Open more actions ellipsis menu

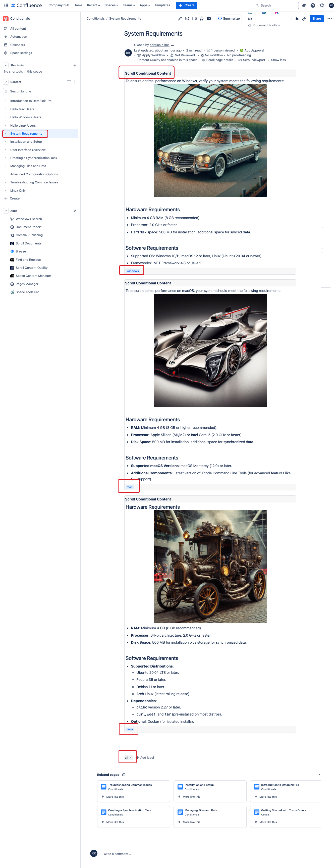330,19
